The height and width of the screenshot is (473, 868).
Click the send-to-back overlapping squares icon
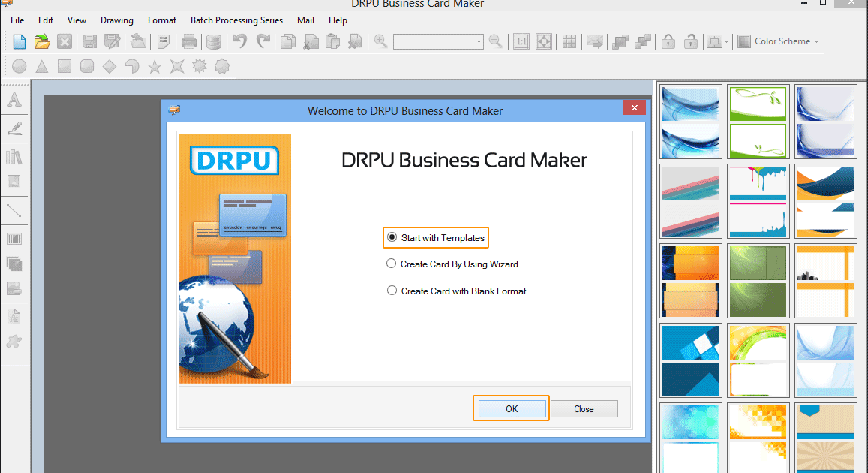[643, 41]
